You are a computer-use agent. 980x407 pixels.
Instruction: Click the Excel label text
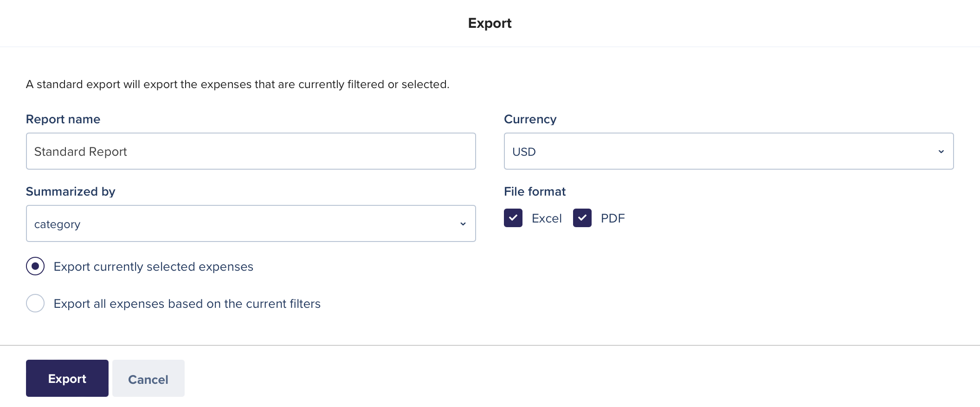[547, 218]
